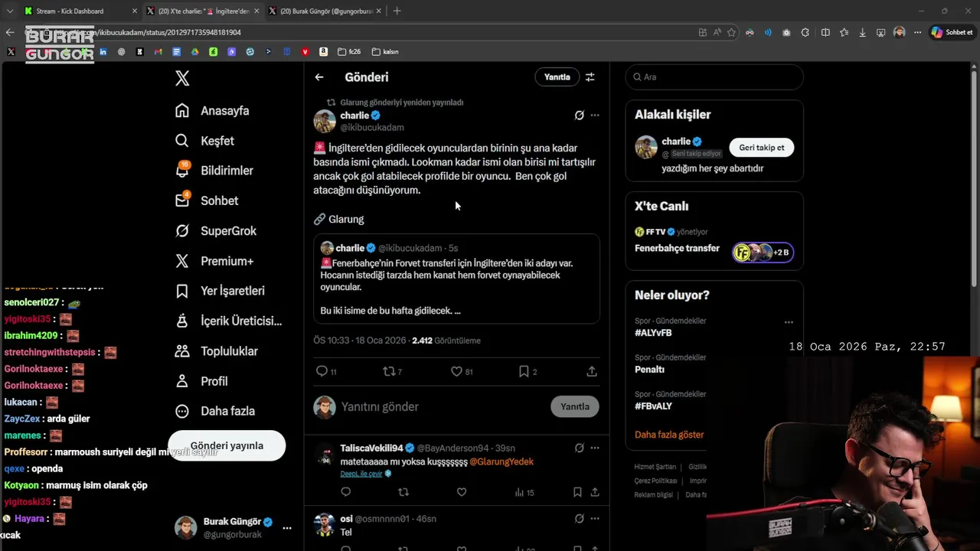The image size is (980, 551).
Task: Click Amazon bookmark icon
Action: click(323, 52)
